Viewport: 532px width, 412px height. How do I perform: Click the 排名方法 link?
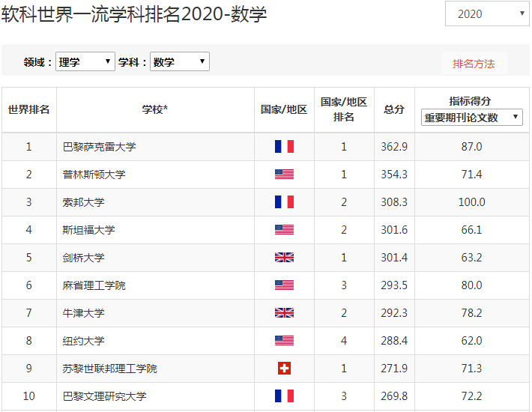pos(474,64)
